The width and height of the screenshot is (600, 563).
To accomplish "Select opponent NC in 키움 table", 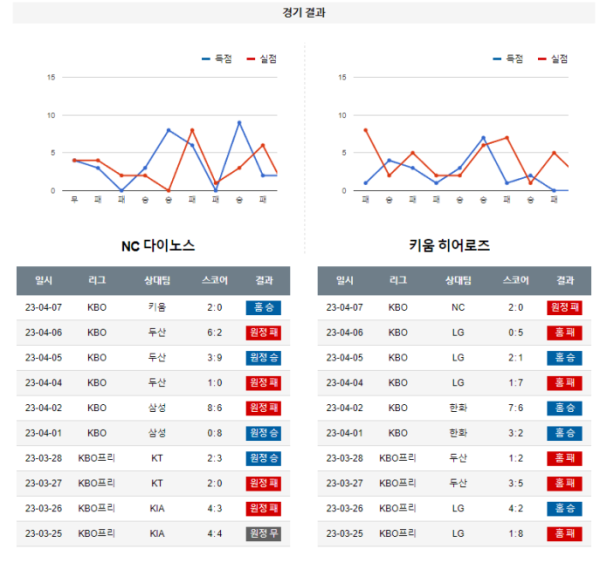I will coord(458,307).
